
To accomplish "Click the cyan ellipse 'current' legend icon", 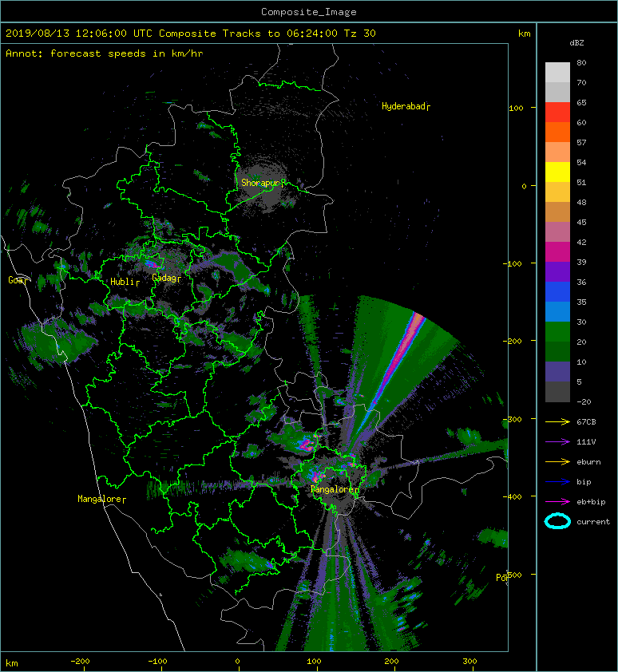I will (x=557, y=521).
